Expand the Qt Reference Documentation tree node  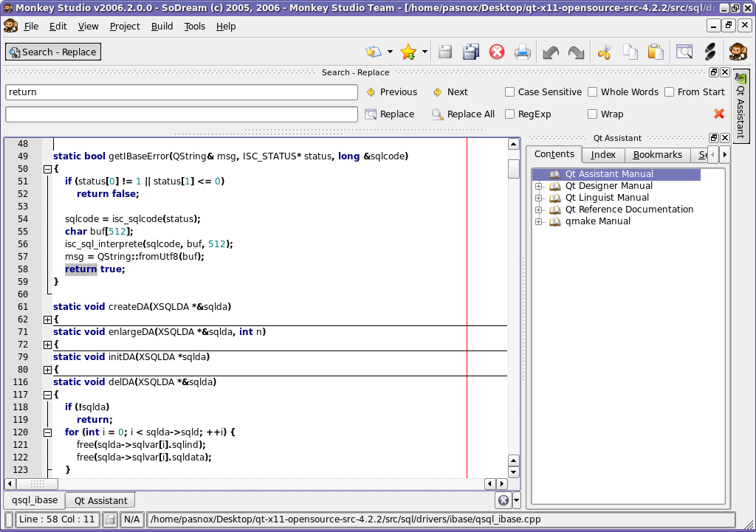[538, 210]
